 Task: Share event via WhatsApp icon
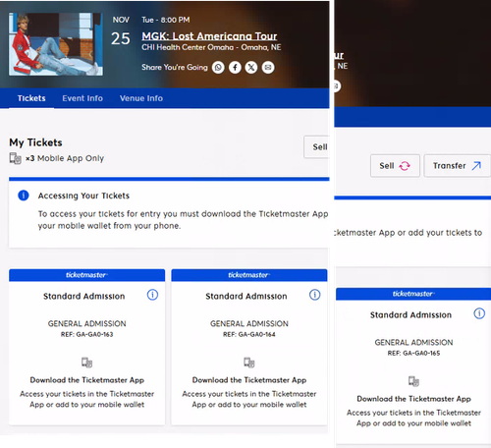pos(218,68)
